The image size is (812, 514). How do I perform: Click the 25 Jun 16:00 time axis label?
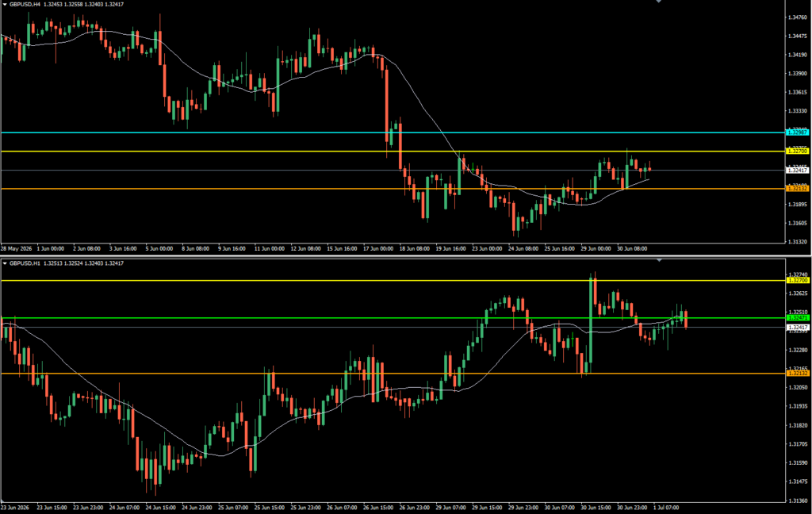559,249
